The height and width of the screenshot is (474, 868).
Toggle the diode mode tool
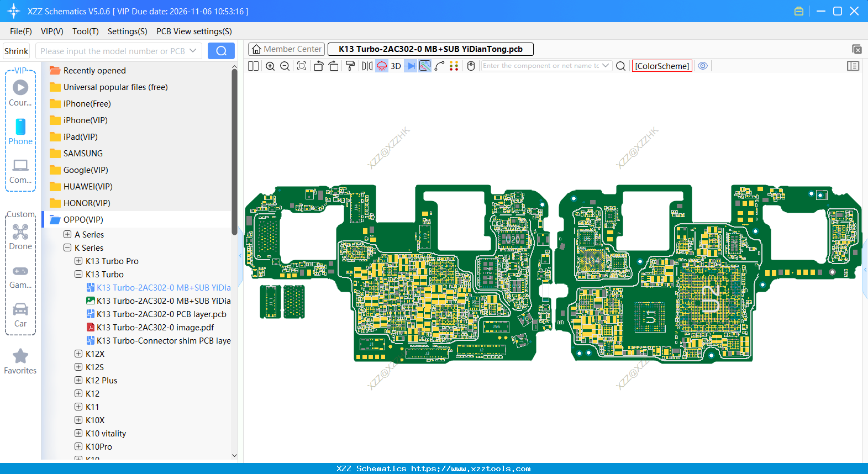coord(411,66)
